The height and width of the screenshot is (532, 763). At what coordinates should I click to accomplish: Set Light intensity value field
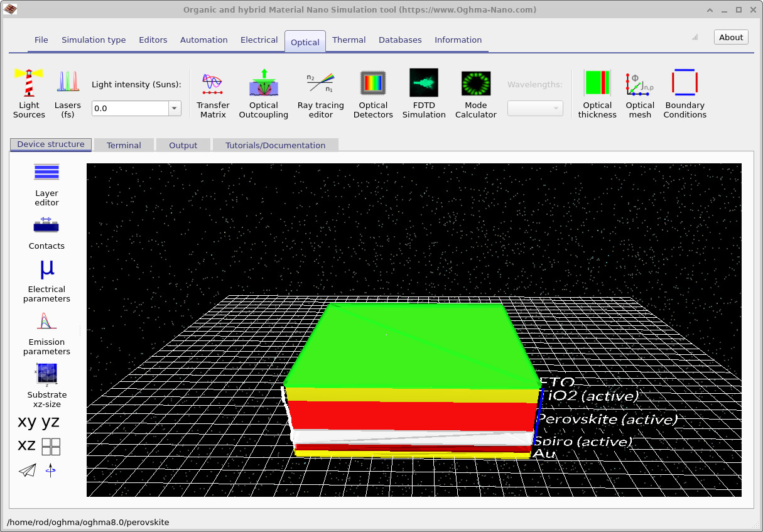click(130, 108)
